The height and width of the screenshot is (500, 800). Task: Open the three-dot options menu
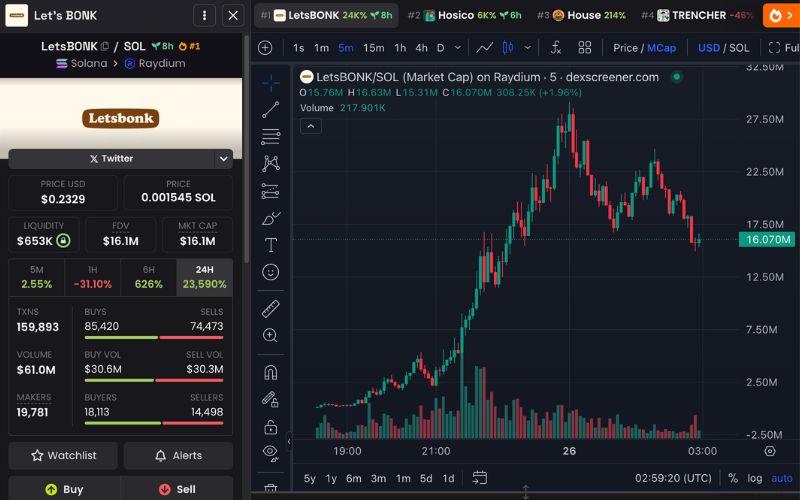(x=204, y=16)
